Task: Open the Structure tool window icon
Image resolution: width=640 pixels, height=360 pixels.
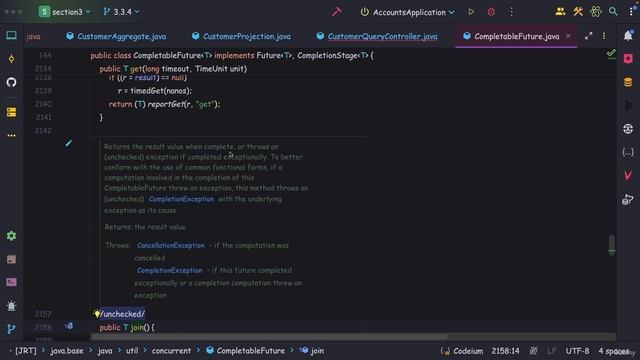Action: [11, 112]
